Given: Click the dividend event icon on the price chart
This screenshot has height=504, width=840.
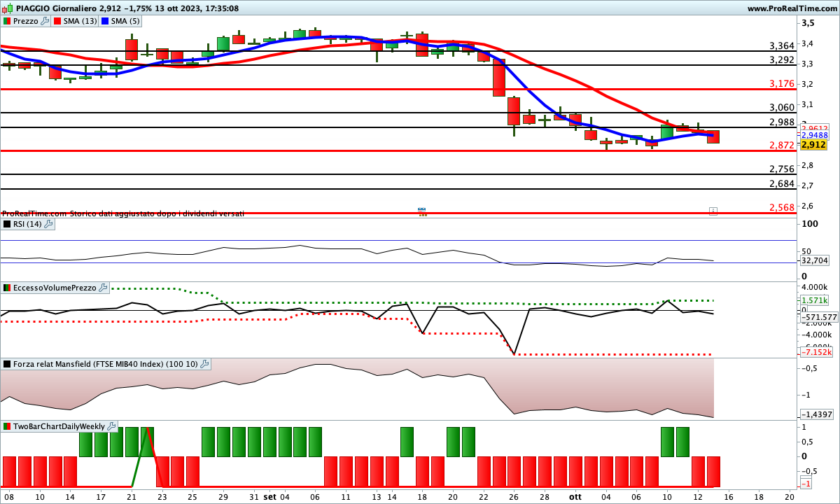Looking at the screenshot, I should (x=422, y=211).
